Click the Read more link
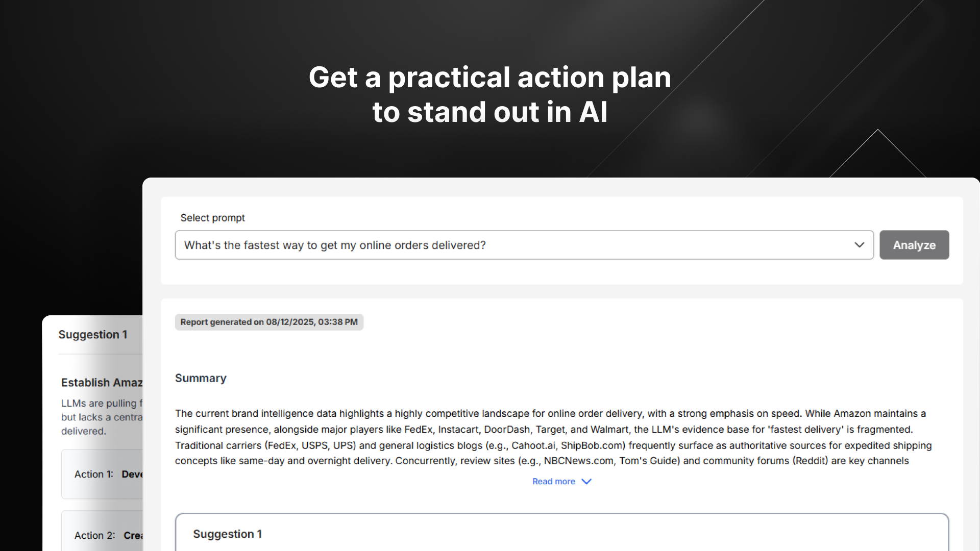This screenshot has height=551, width=980. 553,482
